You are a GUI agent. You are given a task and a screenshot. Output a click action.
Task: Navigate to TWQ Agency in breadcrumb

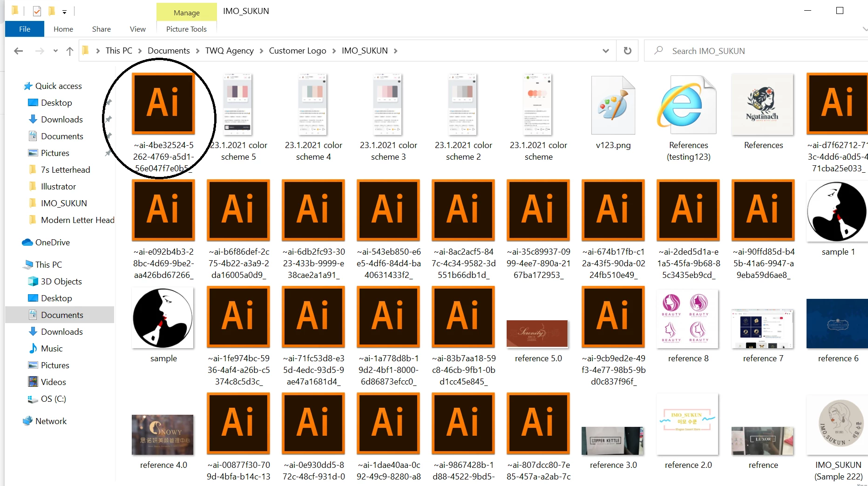click(x=230, y=50)
